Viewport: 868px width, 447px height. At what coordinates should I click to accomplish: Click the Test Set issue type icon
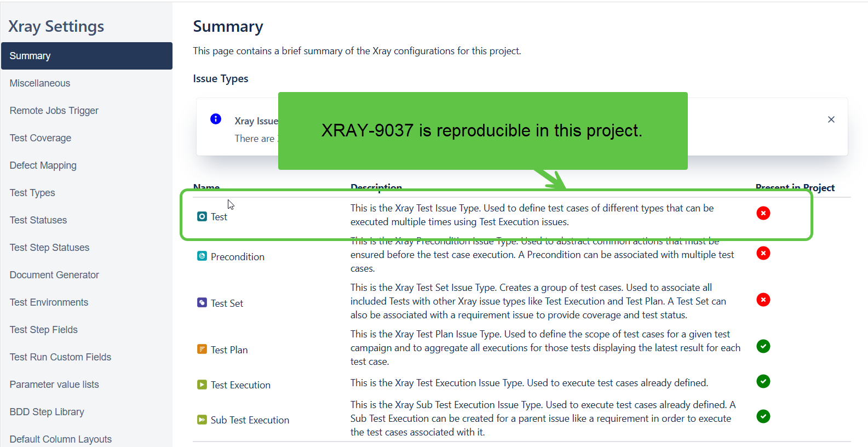pyautogui.click(x=202, y=303)
